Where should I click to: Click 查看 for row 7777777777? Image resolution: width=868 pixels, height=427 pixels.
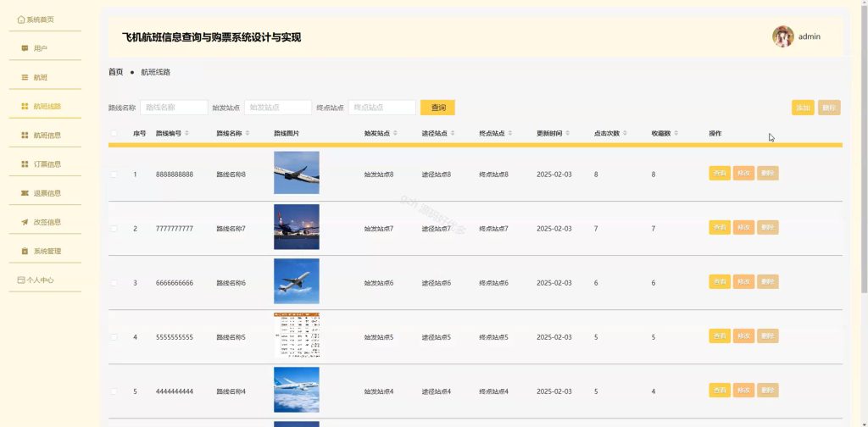tap(720, 227)
